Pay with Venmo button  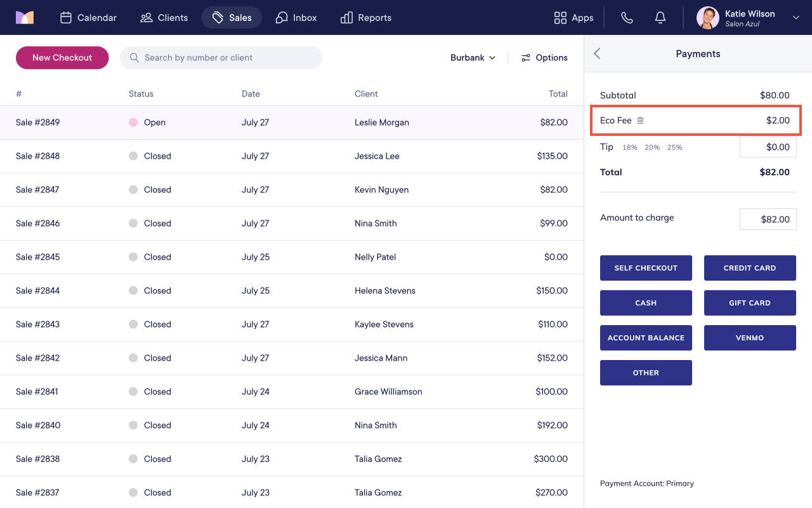coord(750,338)
